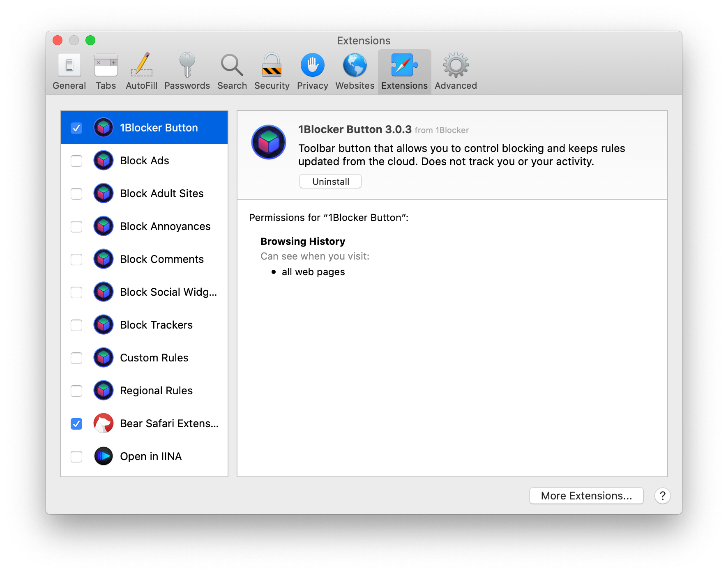Open Extensions puzzle compass icon
728x575 pixels.
(404, 65)
